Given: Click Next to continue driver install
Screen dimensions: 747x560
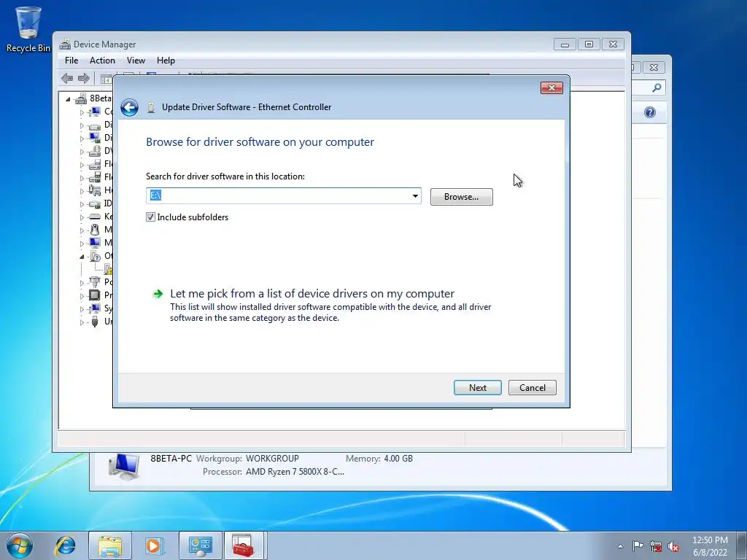Looking at the screenshot, I should (477, 388).
